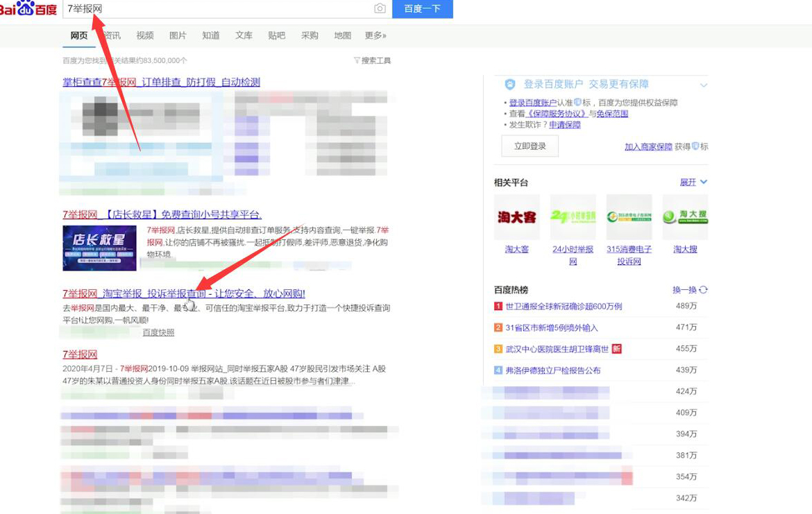Open the 24小时举报网 text link

click(573, 255)
